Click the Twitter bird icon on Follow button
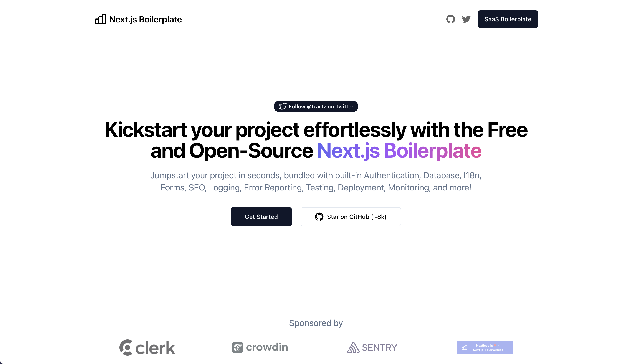Viewport: 632px width, 364px height. click(x=282, y=106)
